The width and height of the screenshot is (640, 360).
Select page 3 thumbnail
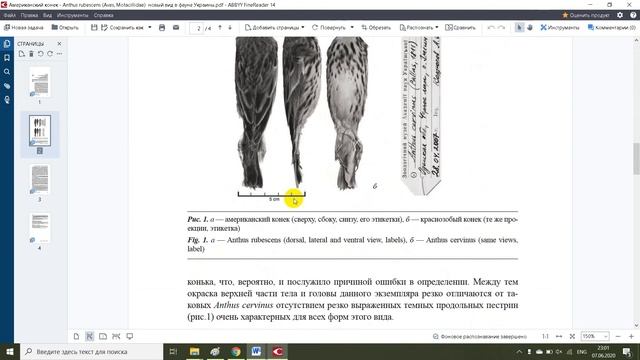(x=40, y=179)
